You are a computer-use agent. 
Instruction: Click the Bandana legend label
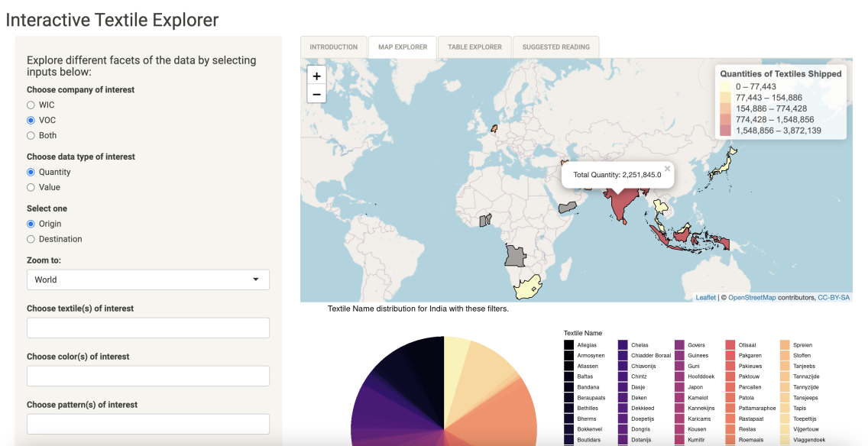(x=588, y=386)
